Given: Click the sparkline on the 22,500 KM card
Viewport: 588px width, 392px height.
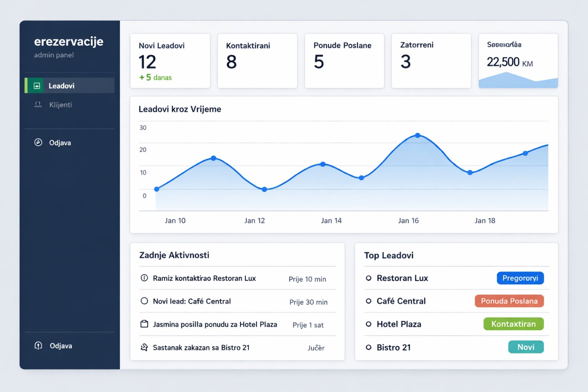Looking at the screenshot, I should pos(518,80).
